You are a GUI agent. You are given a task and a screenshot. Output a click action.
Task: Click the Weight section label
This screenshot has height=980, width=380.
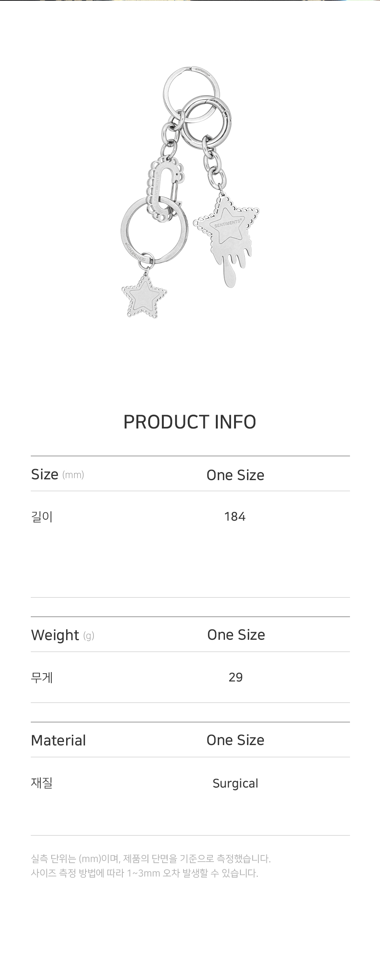click(55, 635)
